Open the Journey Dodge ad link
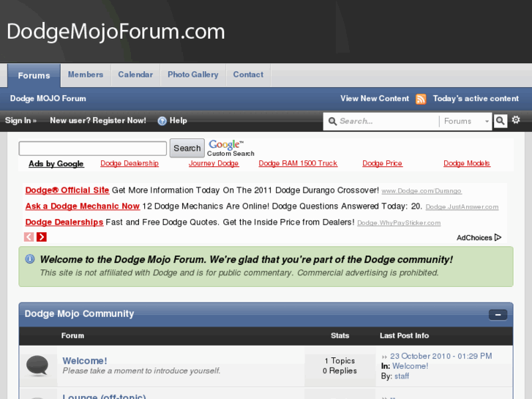532x399 pixels. [214, 163]
